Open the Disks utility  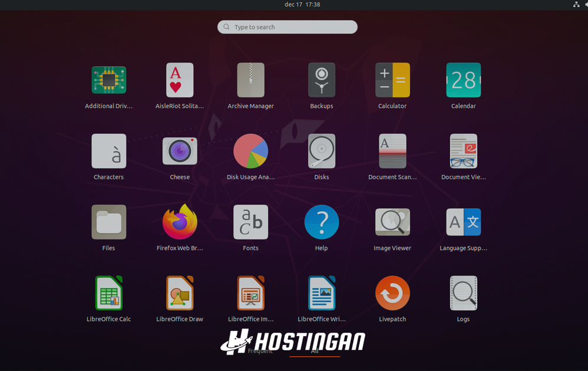tap(321, 151)
